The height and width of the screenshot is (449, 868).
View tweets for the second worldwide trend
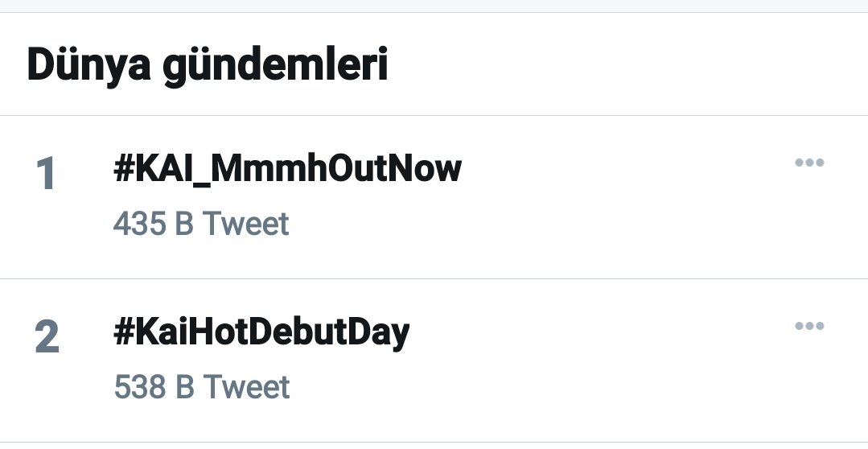tap(261, 332)
